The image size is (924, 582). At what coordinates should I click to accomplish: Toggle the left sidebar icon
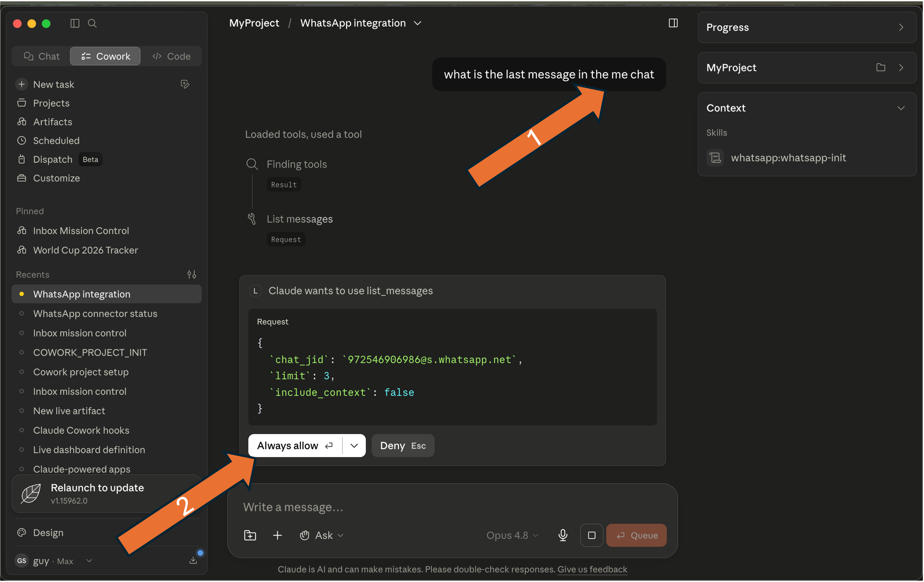75,23
